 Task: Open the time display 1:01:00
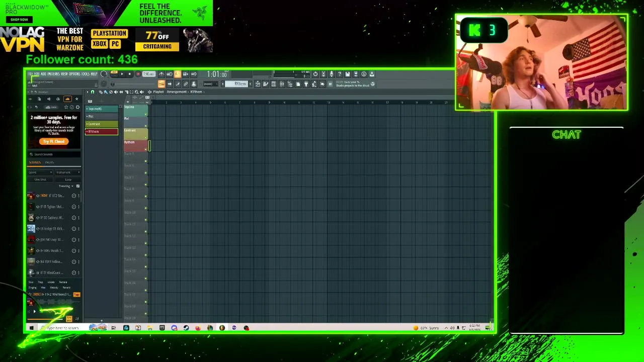click(x=217, y=74)
